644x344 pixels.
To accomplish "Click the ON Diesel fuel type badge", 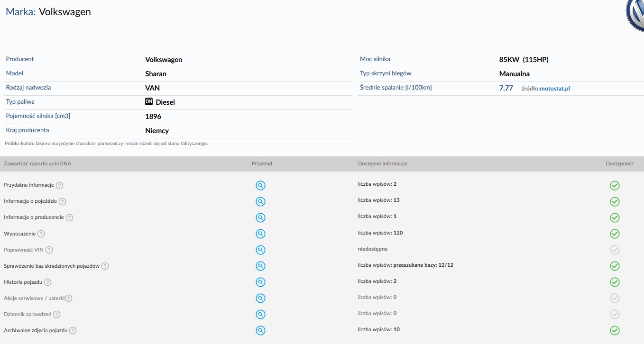I will pos(149,102).
